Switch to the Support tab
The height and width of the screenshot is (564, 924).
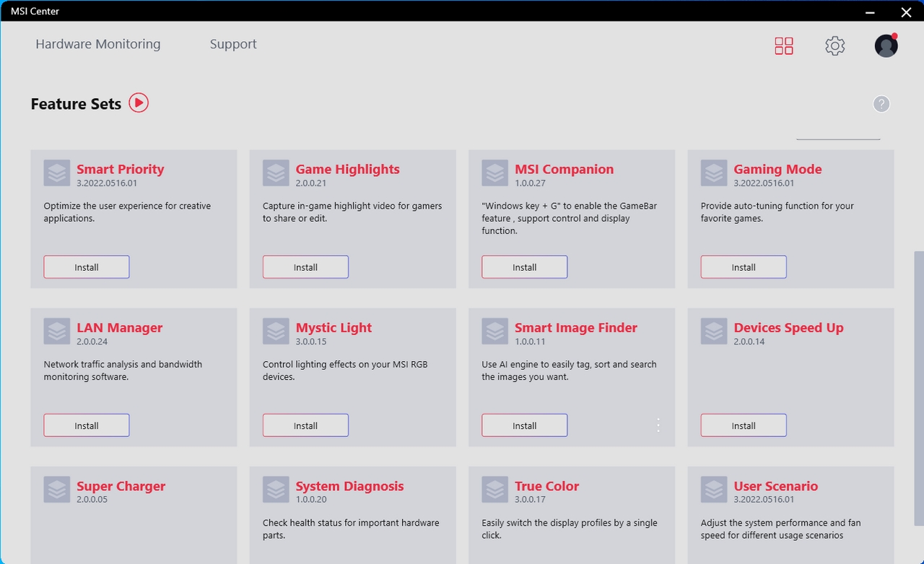point(233,44)
